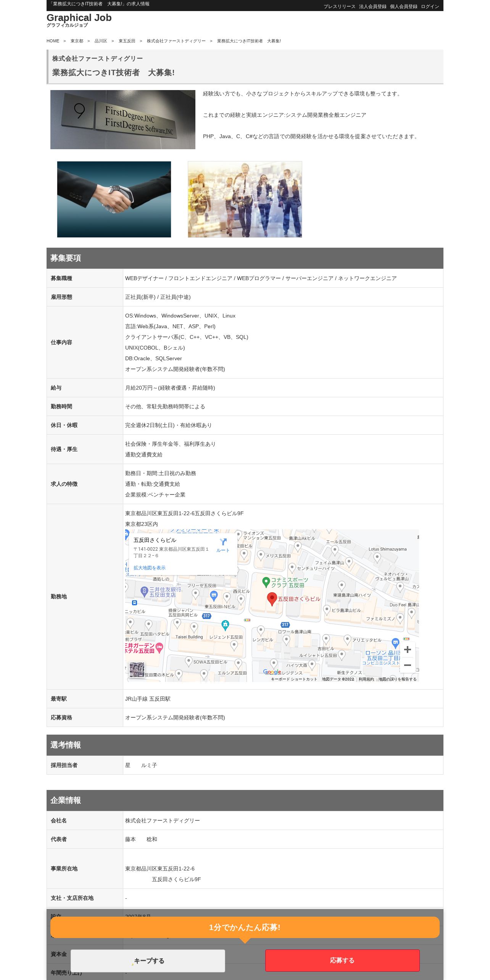The image size is (490, 980).
Task: Click the フェイム島津山 map pin
Action: coord(348,562)
